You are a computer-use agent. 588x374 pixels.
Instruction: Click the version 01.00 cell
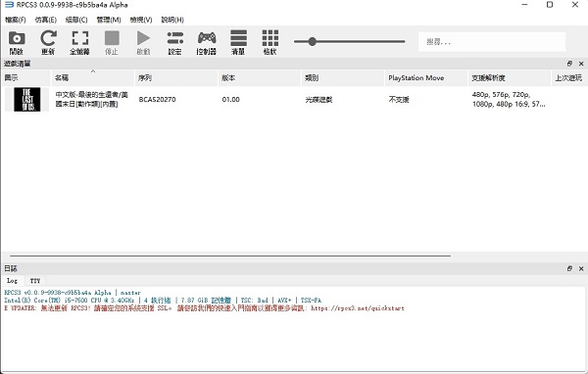(x=230, y=99)
